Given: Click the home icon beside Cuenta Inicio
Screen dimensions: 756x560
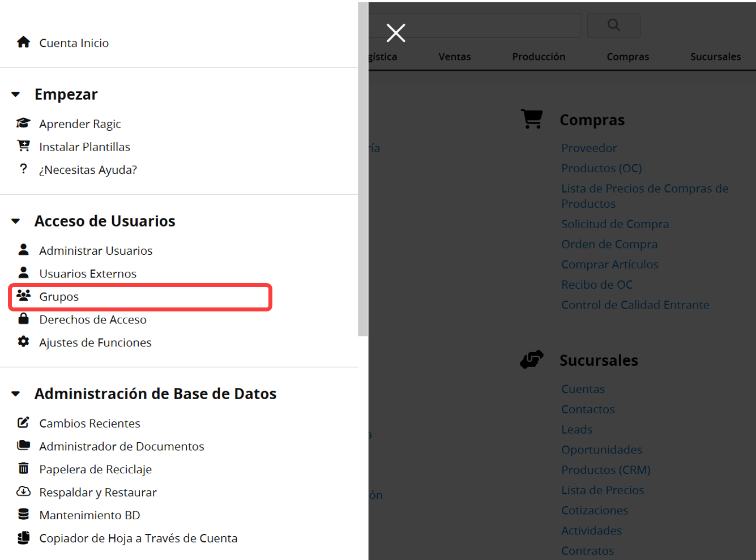Looking at the screenshot, I should [x=23, y=42].
